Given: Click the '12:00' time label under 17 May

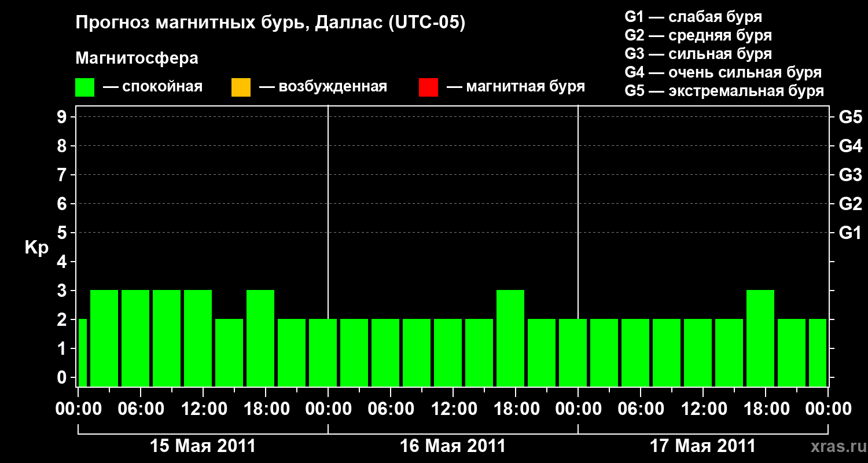Looking at the screenshot, I should pyautogui.click(x=704, y=409).
